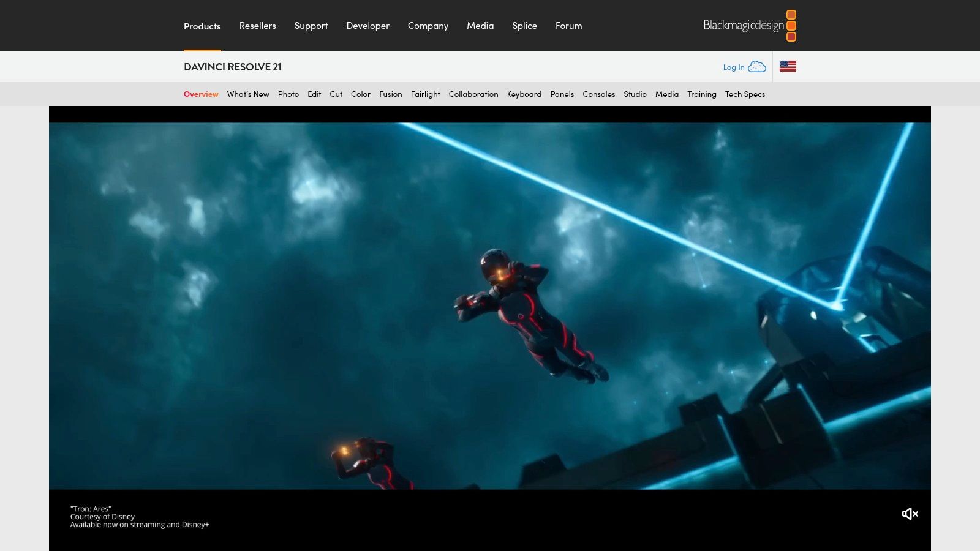
Task: Open the Studio tab
Action: [x=635, y=94]
